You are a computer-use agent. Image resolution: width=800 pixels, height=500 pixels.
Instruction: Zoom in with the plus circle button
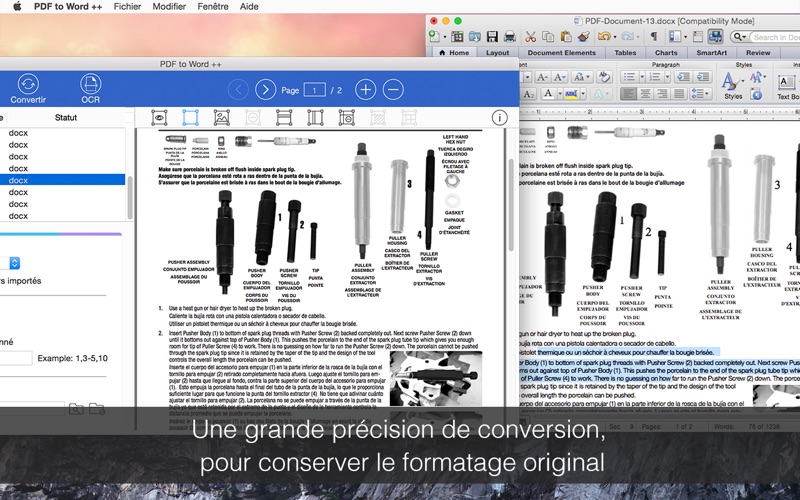[x=365, y=90]
